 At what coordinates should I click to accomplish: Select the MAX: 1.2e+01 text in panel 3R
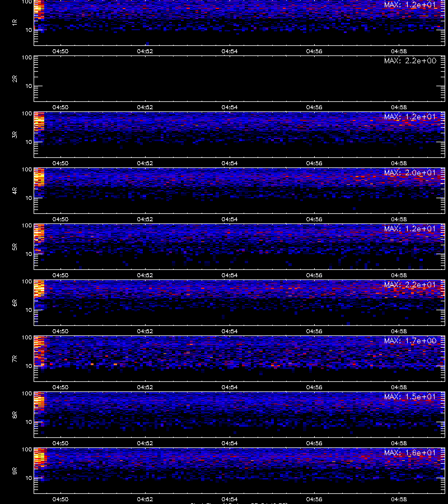click(x=410, y=116)
